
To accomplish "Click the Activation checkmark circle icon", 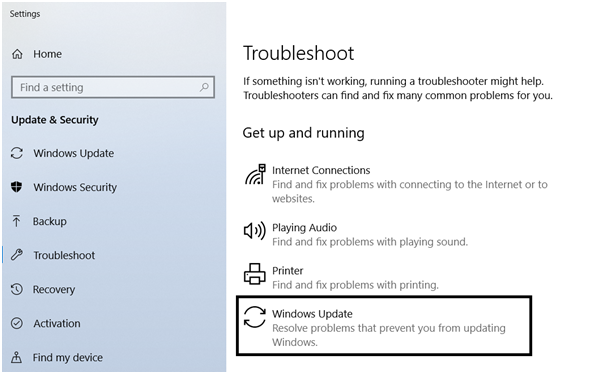I will pyautogui.click(x=17, y=323).
